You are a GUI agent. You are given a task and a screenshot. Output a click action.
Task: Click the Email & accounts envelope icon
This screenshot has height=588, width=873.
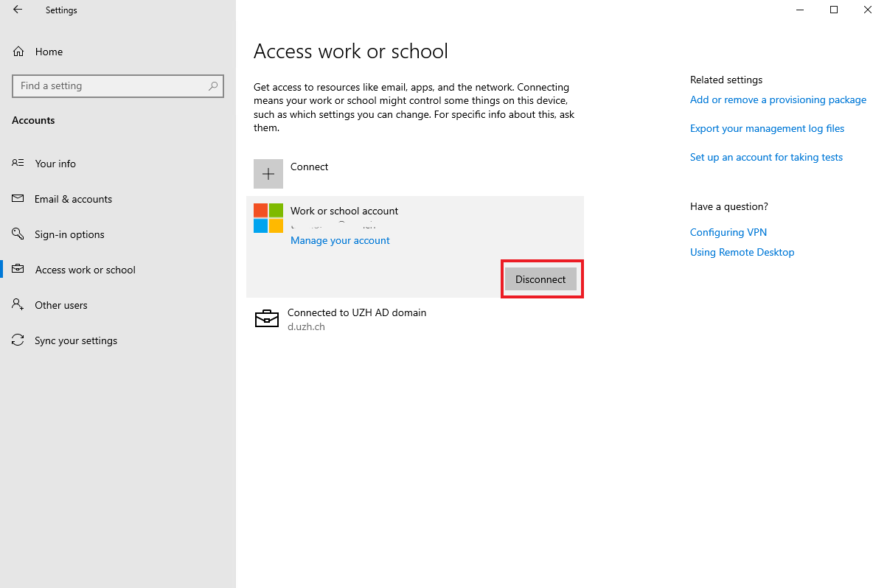18,199
